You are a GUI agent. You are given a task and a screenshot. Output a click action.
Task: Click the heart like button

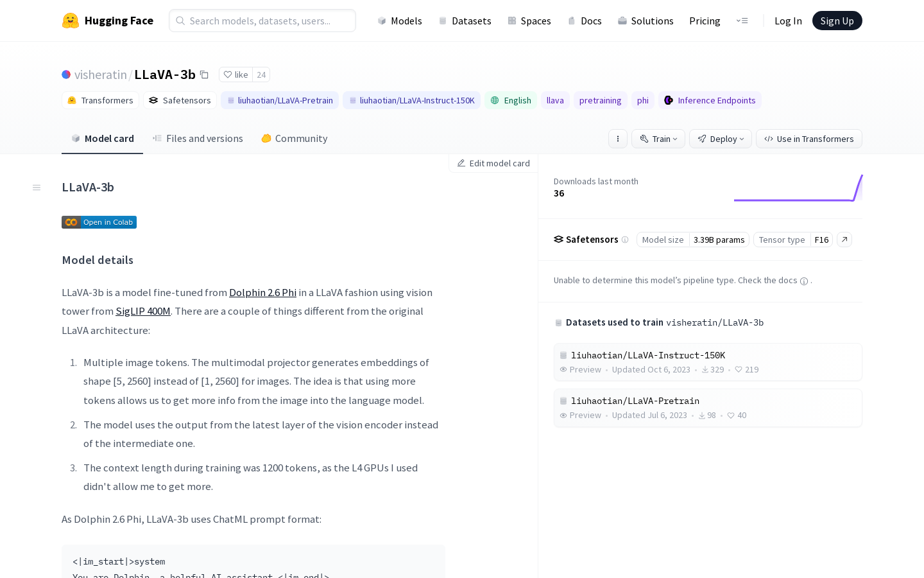click(235, 74)
